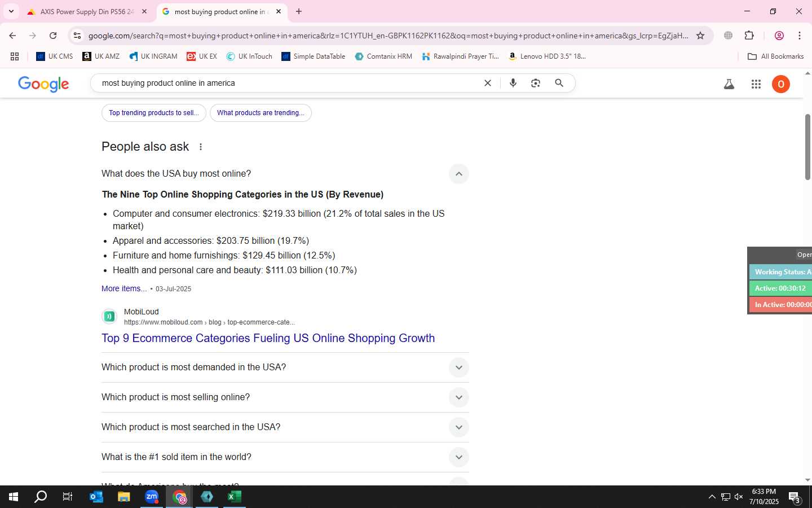
Task: Open the UK EX bookmark
Action: tap(202, 56)
